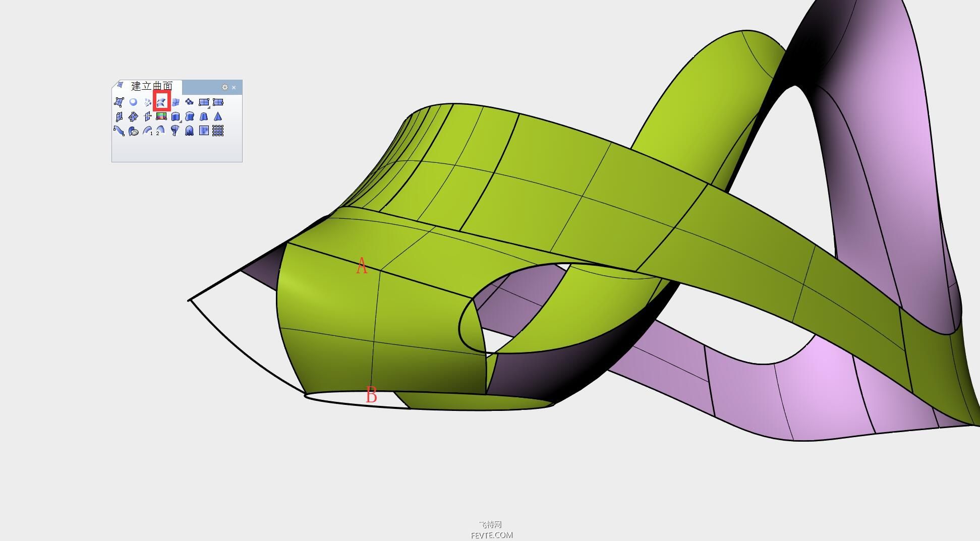980x541 pixels.
Task: Select Heightfield from image tool
Action: coord(204,131)
